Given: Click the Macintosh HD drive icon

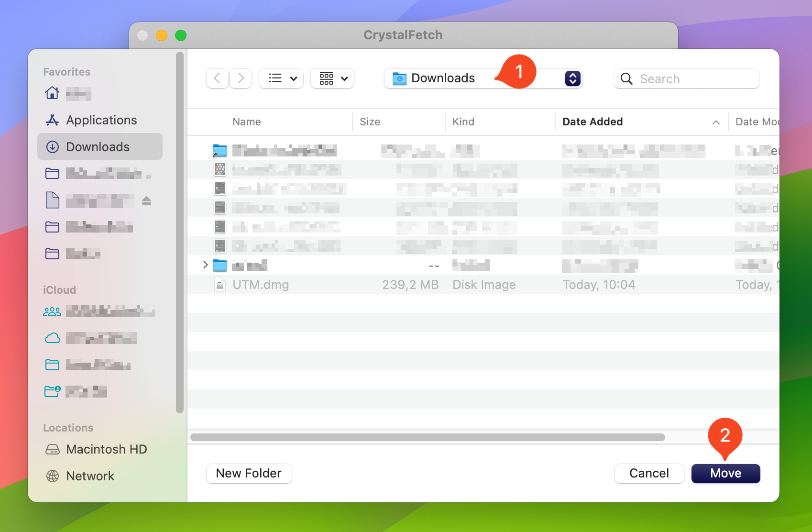Looking at the screenshot, I should 52,450.
